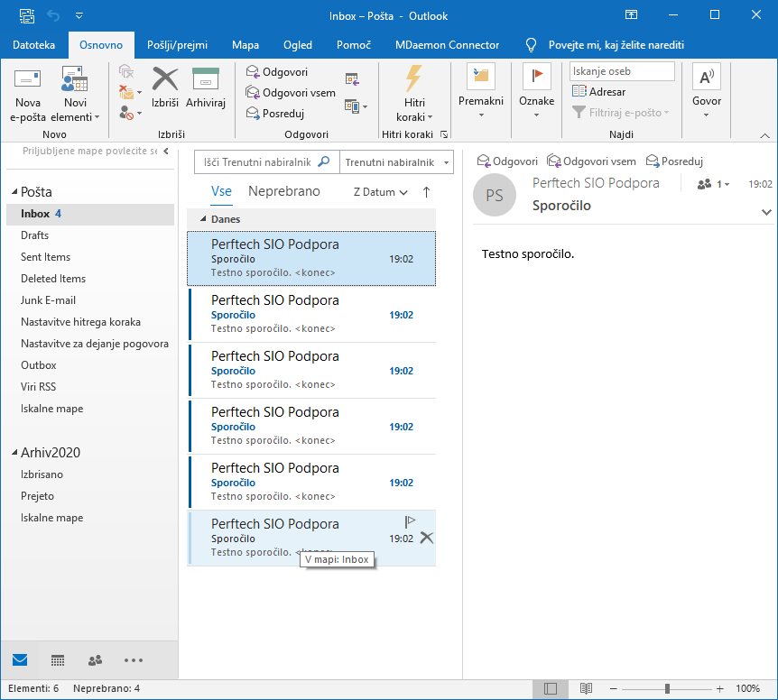The image size is (778, 700).
Task: Open Junk E-mail folder
Action: tap(48, 300)
